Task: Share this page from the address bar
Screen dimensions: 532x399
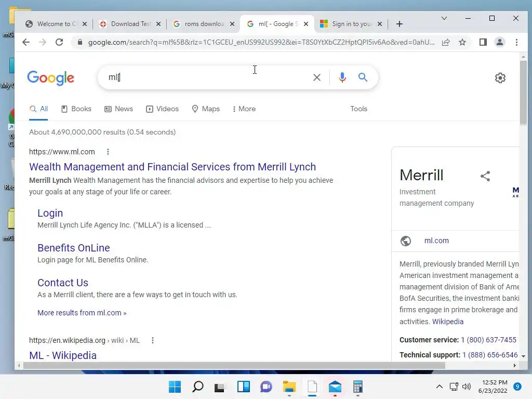Action: click(446, 42)
